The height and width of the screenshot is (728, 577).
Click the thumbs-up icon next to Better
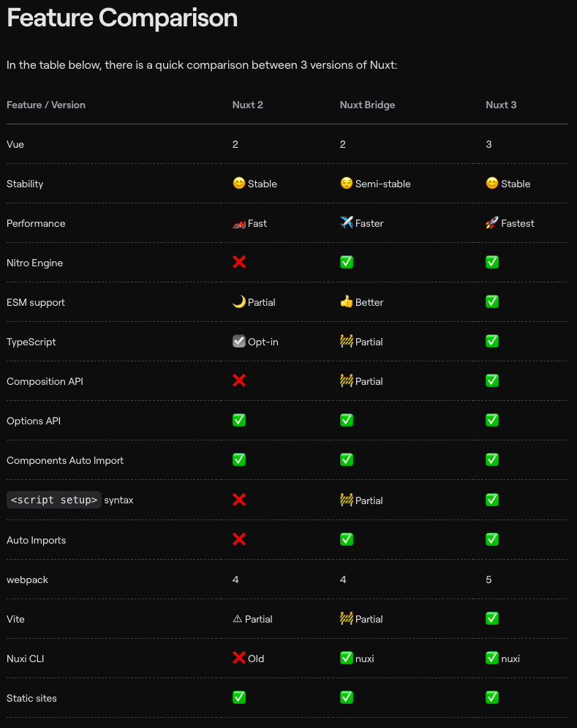[x=347, y=301]
